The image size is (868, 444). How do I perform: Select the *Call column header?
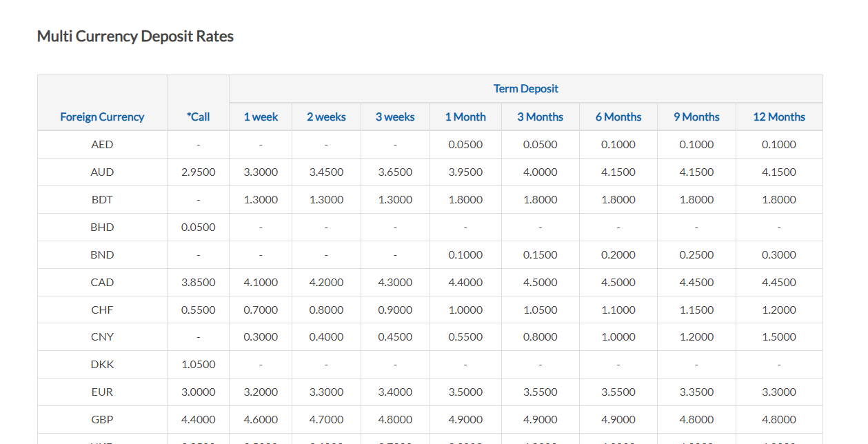pyautogui.click(x=198, y=117)
